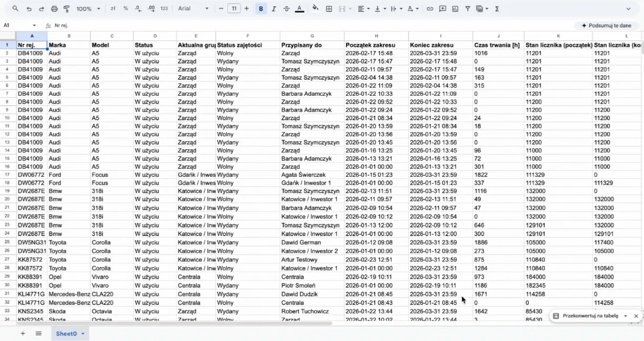Insert comment icon in toolbar

pos(442,8)
